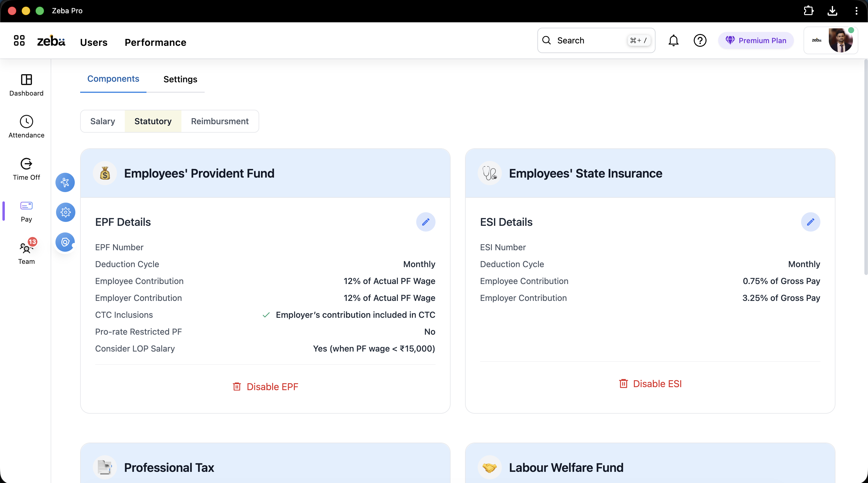868x483 pixels.
Task: Click the stethoscope State Insurance icon
Action: point(489,173)
